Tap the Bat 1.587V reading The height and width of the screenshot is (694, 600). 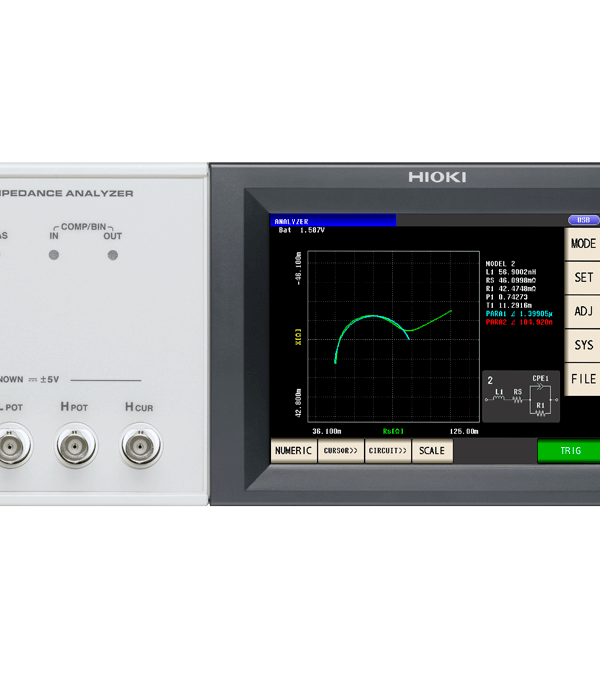tap(302, 230)
